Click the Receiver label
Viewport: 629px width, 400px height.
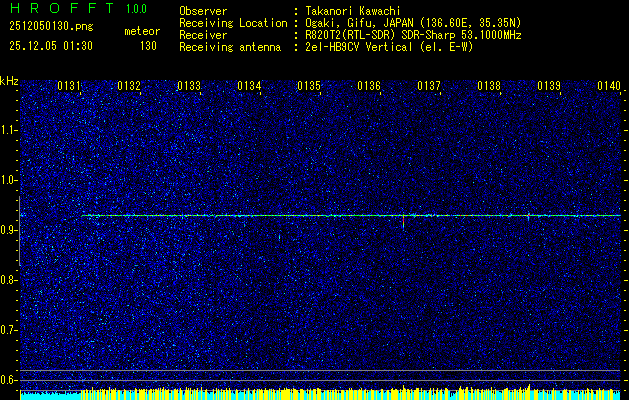[x=203, y=35]
